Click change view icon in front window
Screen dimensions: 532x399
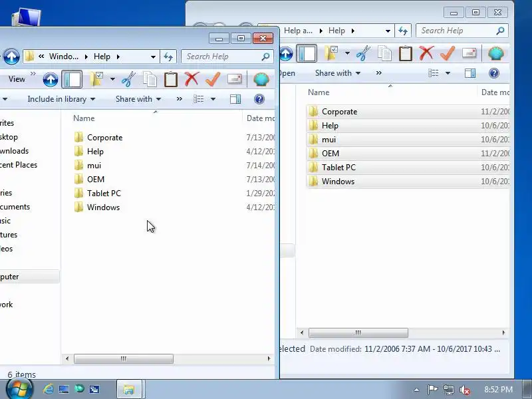tap(198, 99)
